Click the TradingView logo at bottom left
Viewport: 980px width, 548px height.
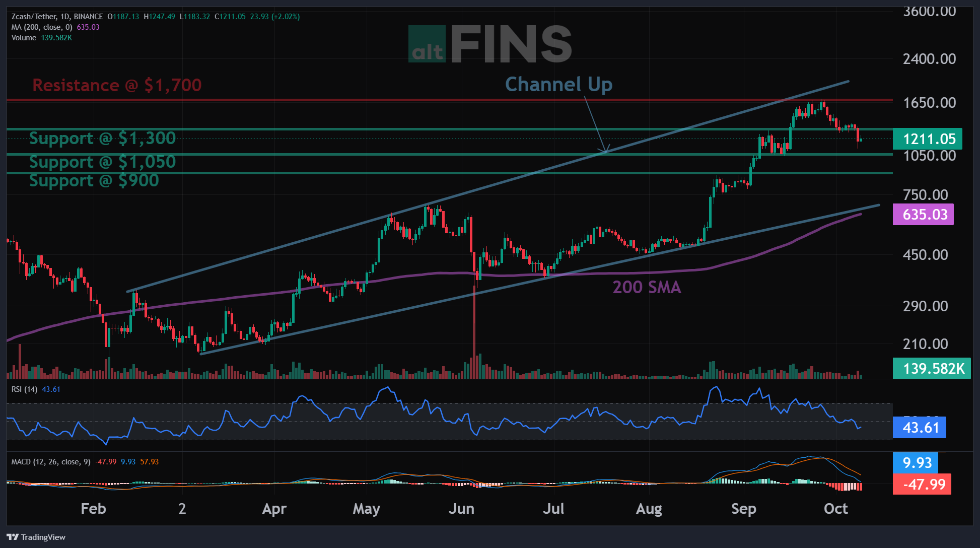point(36,537)
